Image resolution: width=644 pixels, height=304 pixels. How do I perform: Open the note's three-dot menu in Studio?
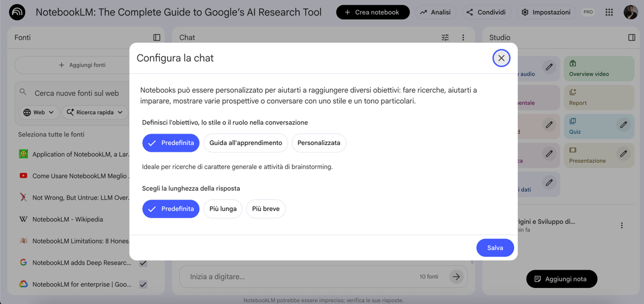tap(622, 226)
